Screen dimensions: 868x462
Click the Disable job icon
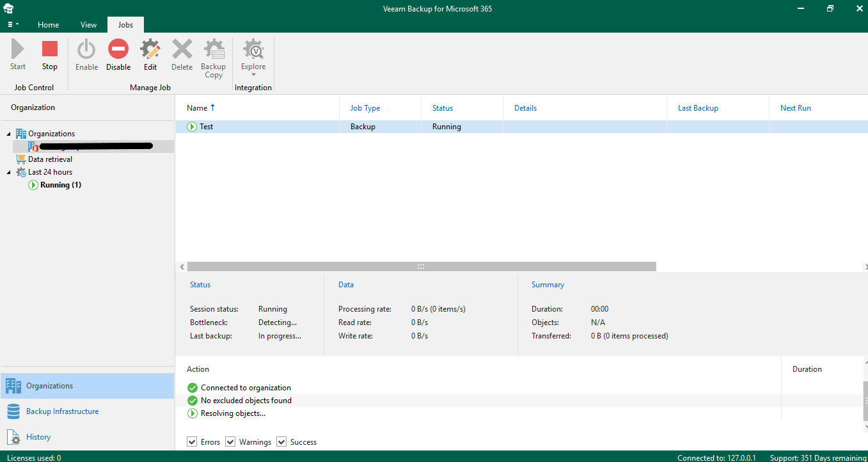118,49
